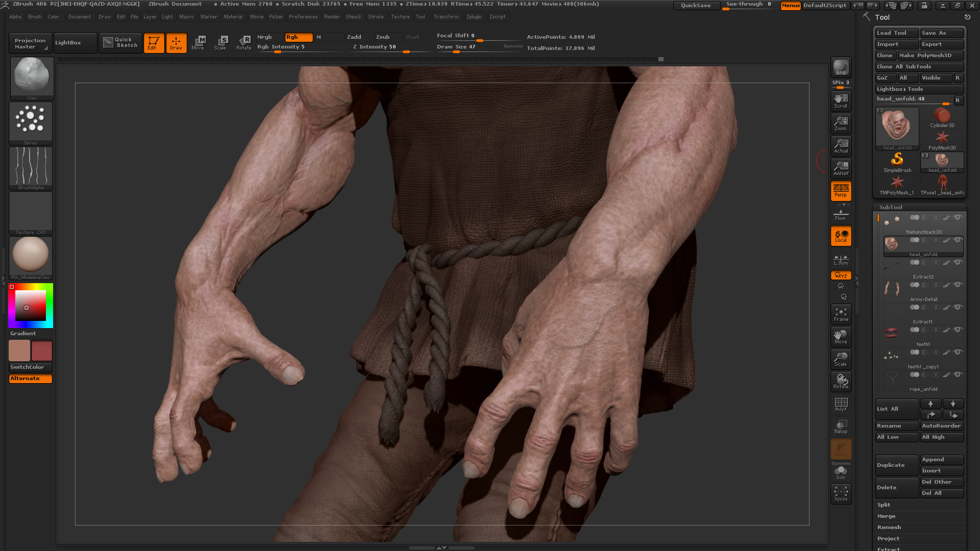Click Make PolyMesh3D button
Viewport: 980px width, 551px height.
click(x=930, y=56)
